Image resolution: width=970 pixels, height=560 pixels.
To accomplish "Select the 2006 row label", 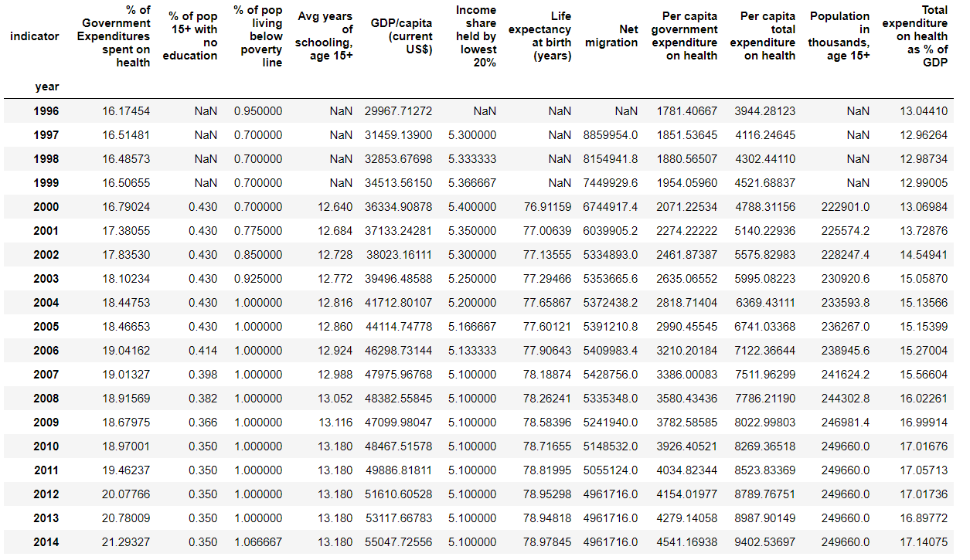I will [46, 351].
